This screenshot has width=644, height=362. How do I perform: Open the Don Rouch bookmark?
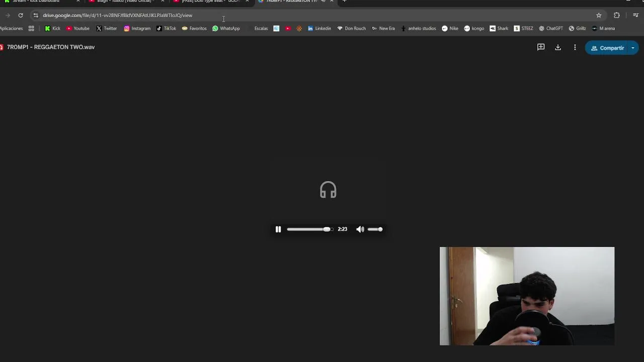[x=351, y=28]
